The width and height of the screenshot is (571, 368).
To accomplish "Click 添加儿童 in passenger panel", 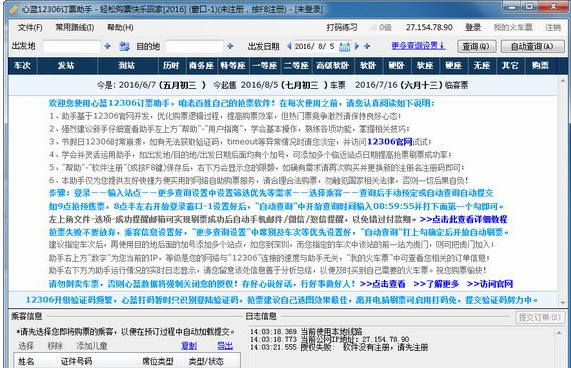I will (x=92, y=345).
